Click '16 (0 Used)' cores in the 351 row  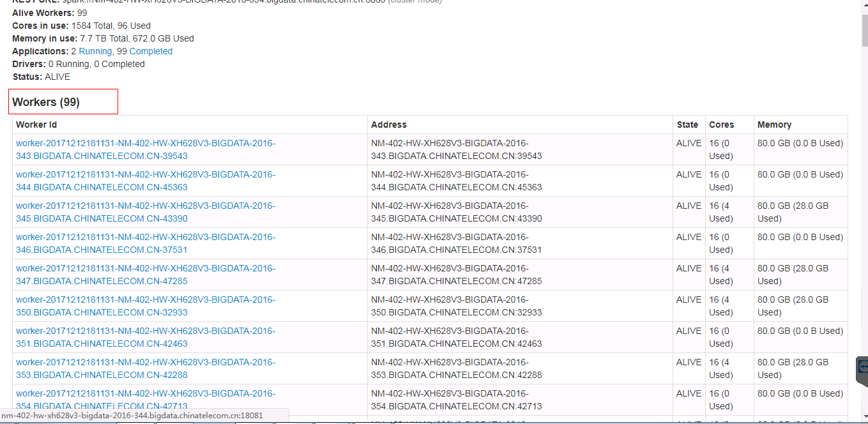721,337
